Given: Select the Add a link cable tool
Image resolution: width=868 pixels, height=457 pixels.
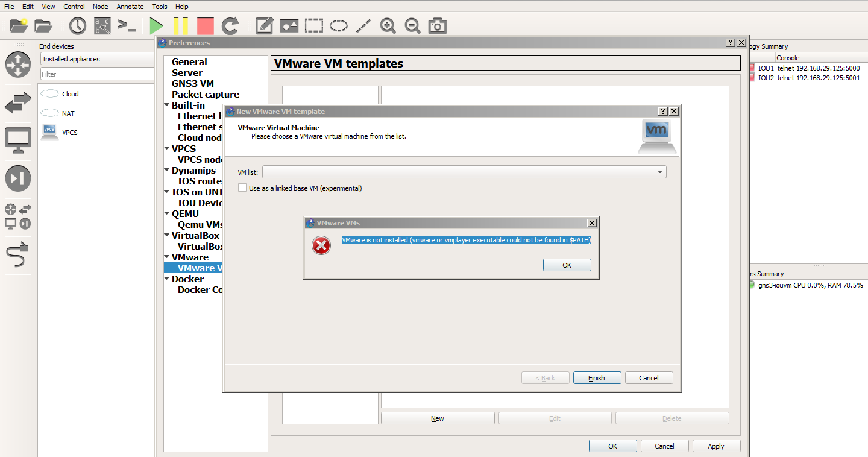Looking at the screenshot, I should point(18,255).
